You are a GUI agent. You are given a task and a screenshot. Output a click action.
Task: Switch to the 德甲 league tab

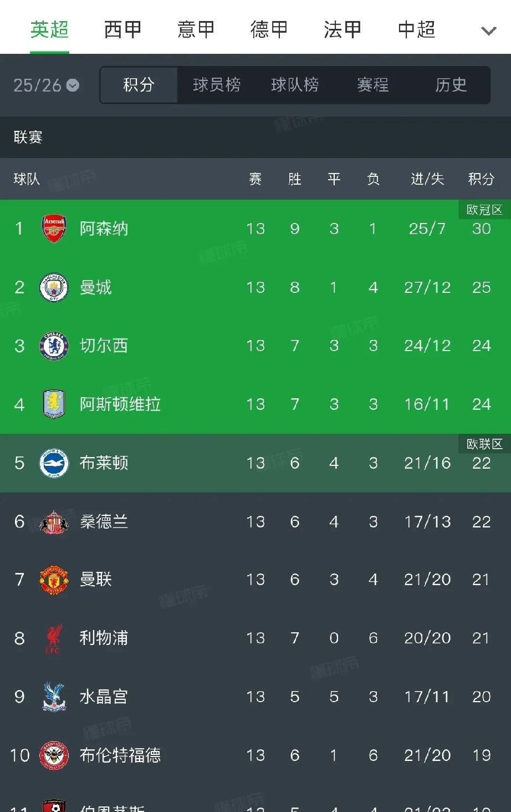269,29
